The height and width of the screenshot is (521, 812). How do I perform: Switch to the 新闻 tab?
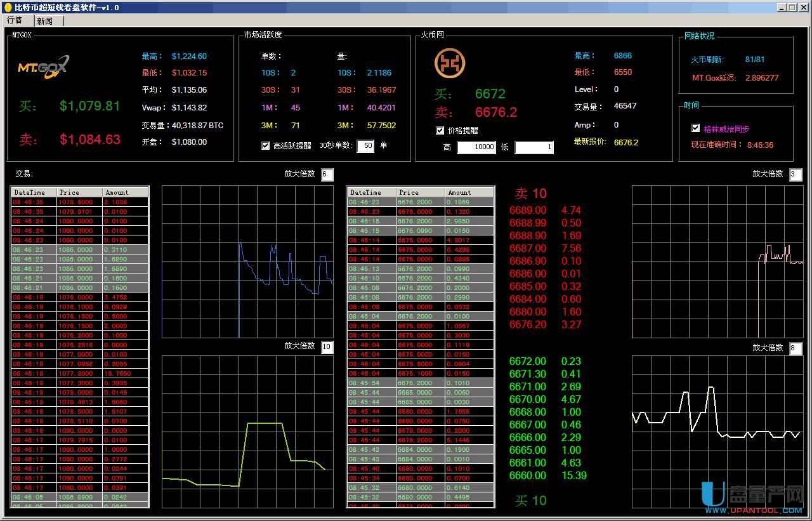coord(45,21)
